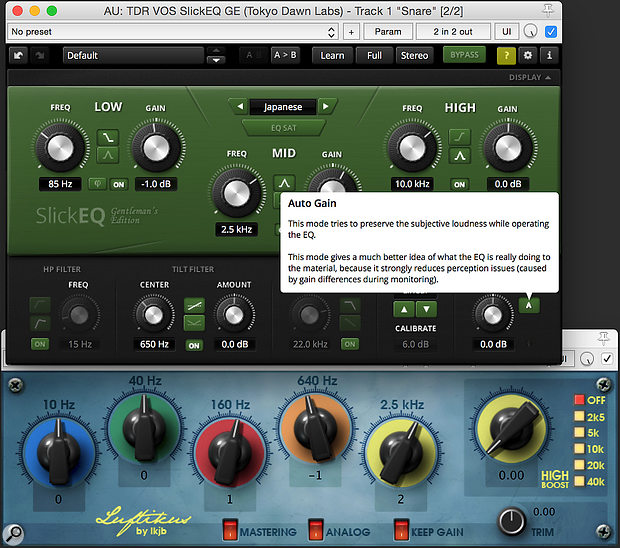Viewport: 620px width, 548px height.
Task: Click the magnifier icon in Luftikus
Action: tap(14, 533)
